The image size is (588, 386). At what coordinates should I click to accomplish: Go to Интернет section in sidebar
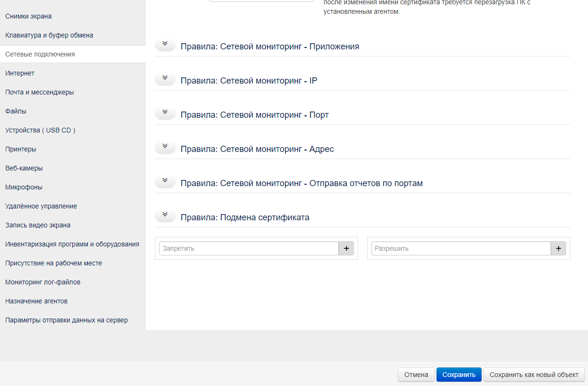[20, 73]
